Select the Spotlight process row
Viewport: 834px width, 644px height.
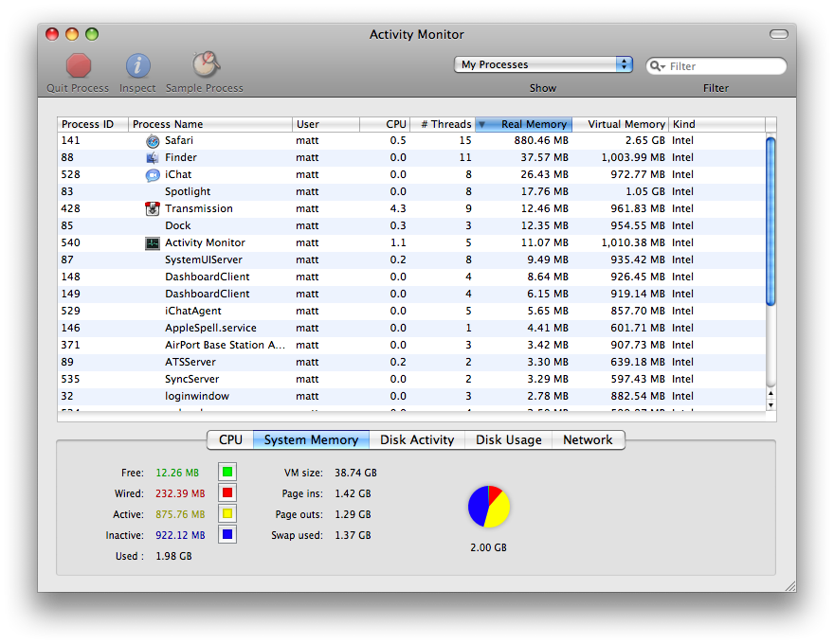click(x=411, y=192)
